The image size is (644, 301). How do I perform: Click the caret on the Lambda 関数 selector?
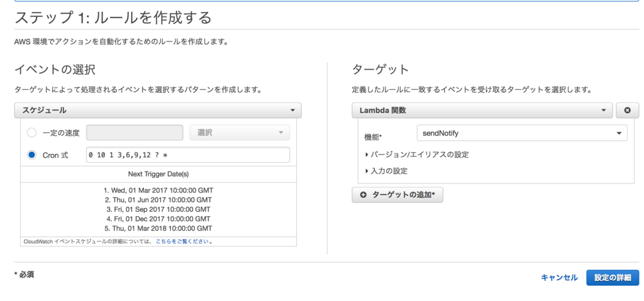tap(603, 111)
